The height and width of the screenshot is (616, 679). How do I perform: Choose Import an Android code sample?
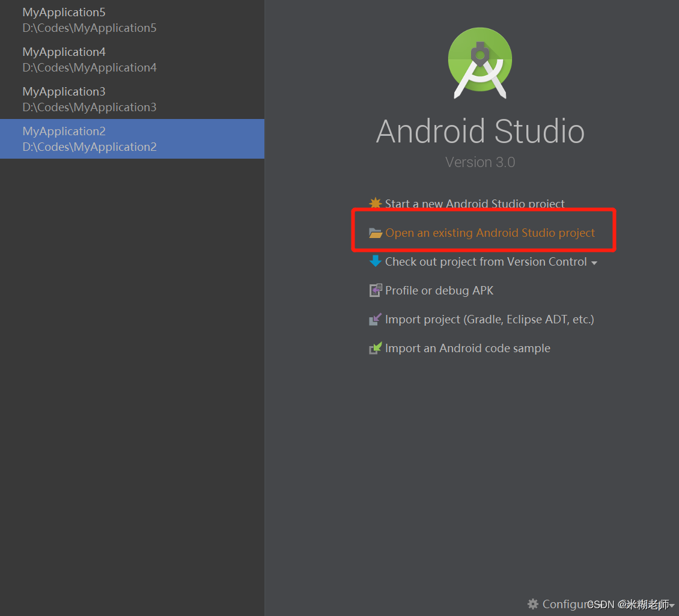467,349
